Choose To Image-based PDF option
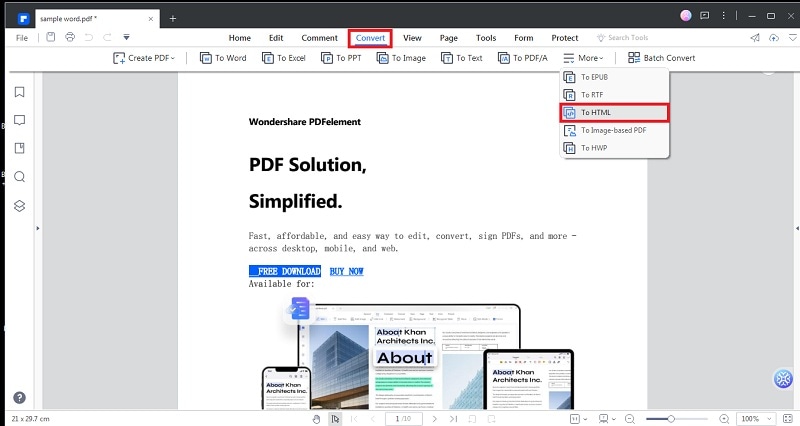Screen dimensions: 800x426 pyautogui.click(x=614, y=130)
